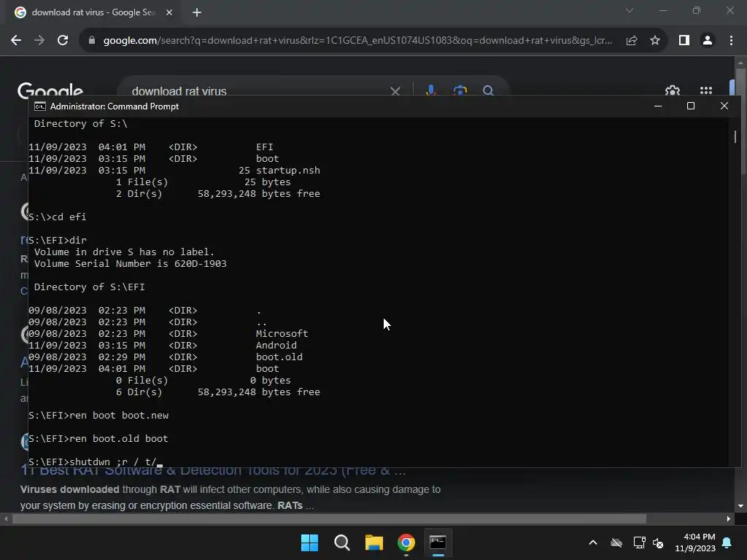Click Chrome page vertical scrollbar thumb

click(x=740, y=122)
